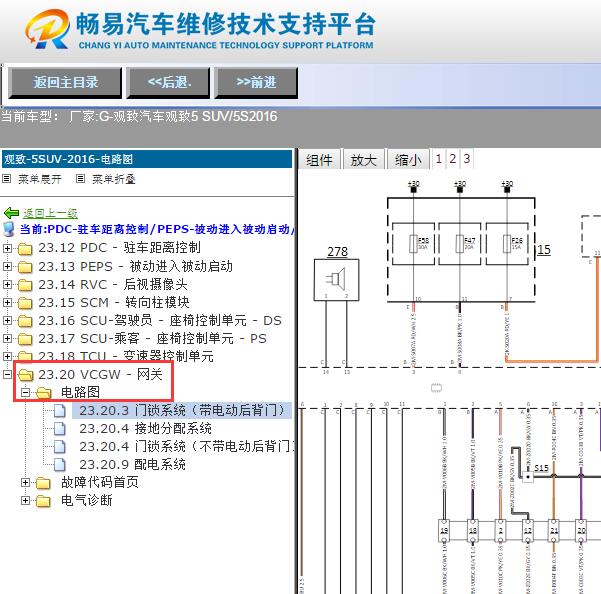Click fuse box label 15
Image resolution: width=601 pixels, height=594 pixels.
tap(544, 249)
